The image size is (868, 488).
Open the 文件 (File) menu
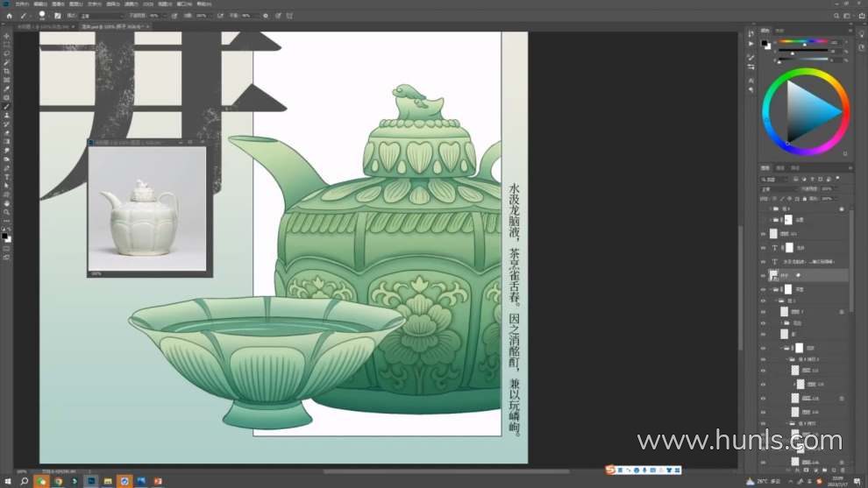point(22,4)
